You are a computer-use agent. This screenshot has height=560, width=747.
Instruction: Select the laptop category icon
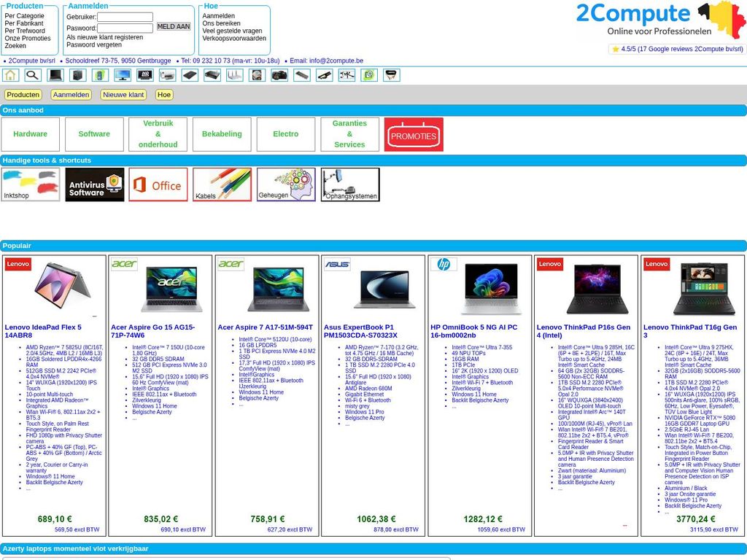(x=55, y=75)
